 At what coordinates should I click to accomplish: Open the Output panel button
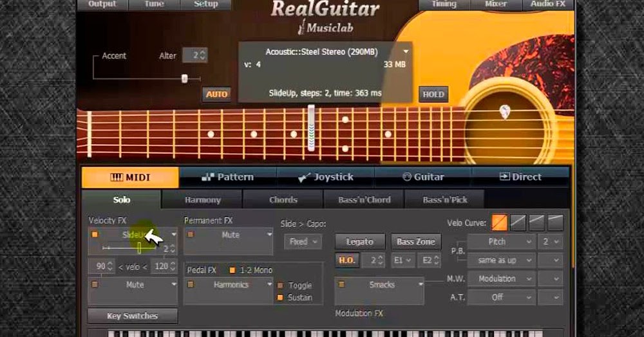coord(102,4)
